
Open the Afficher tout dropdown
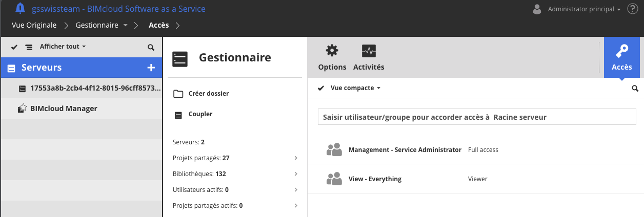[63, 47]
